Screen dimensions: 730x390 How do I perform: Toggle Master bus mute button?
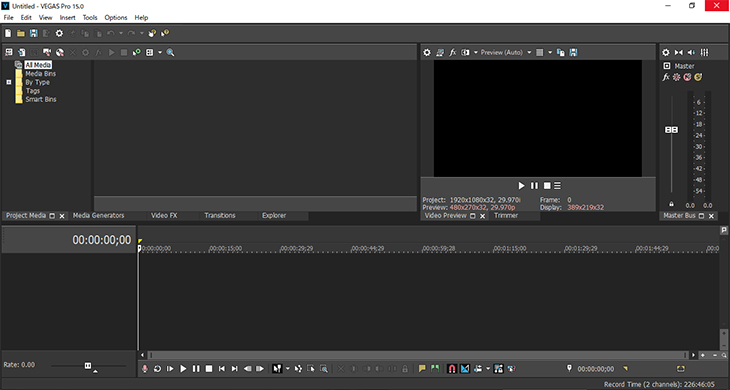coord(687,77)
